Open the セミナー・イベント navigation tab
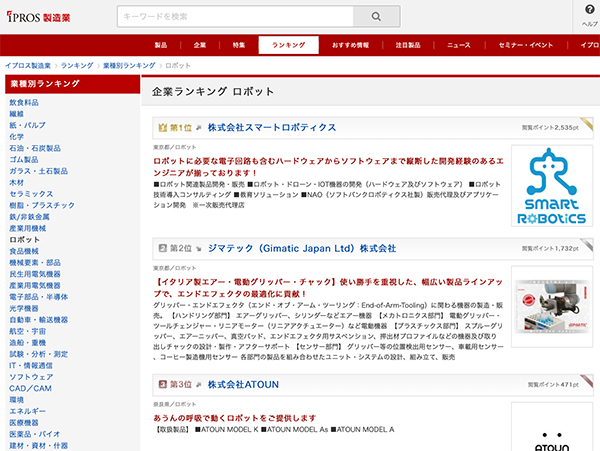The image size is (600, 451). 526,45
